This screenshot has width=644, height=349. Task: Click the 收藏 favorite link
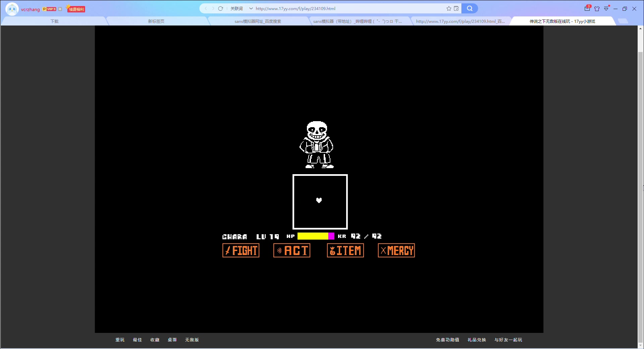[155, 340]
